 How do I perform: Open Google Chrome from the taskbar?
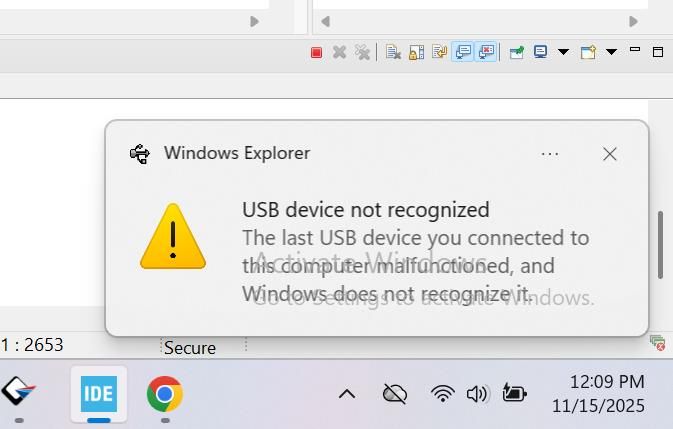(x=164, y=394)
